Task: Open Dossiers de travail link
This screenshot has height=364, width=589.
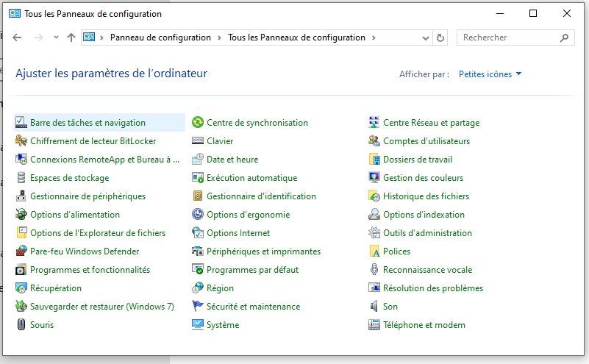Action: pos(418,160)
